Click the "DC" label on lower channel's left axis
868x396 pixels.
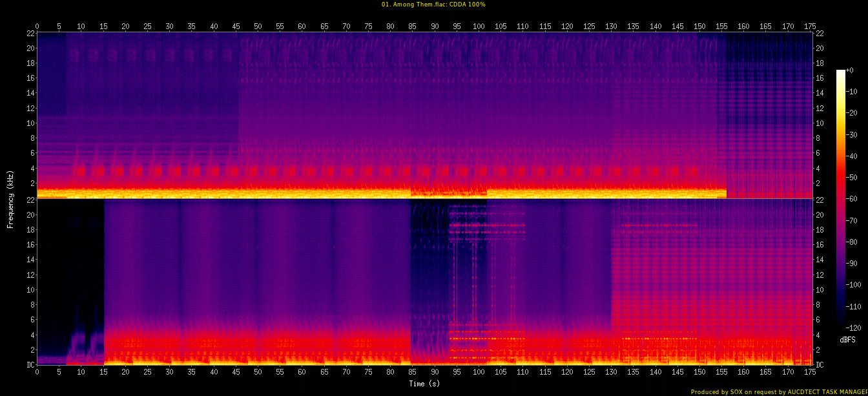click(x=30, y=365)
